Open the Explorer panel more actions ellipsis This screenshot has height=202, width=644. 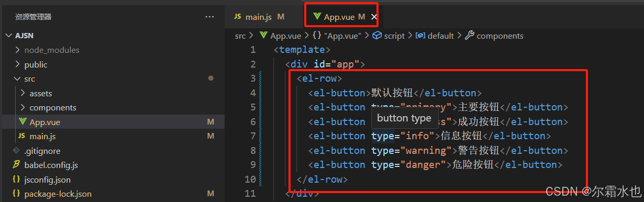pyautogui.click(x=210, y=17)
